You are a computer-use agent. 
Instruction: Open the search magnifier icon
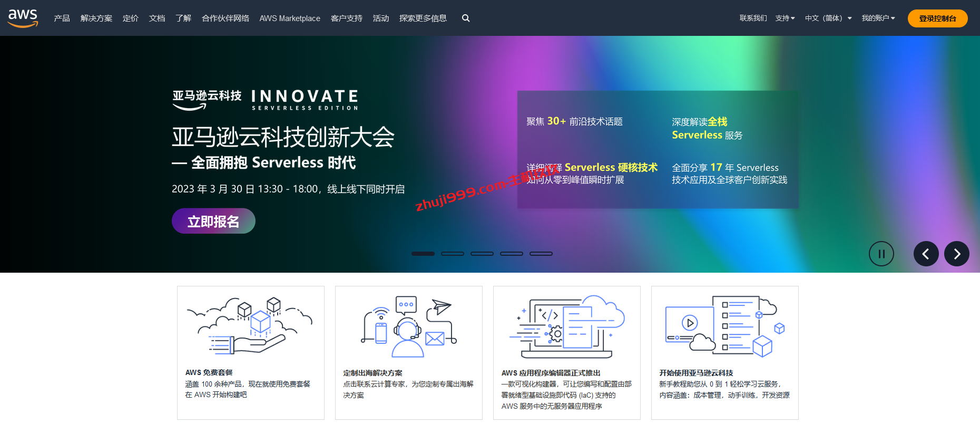coord(466,18)
